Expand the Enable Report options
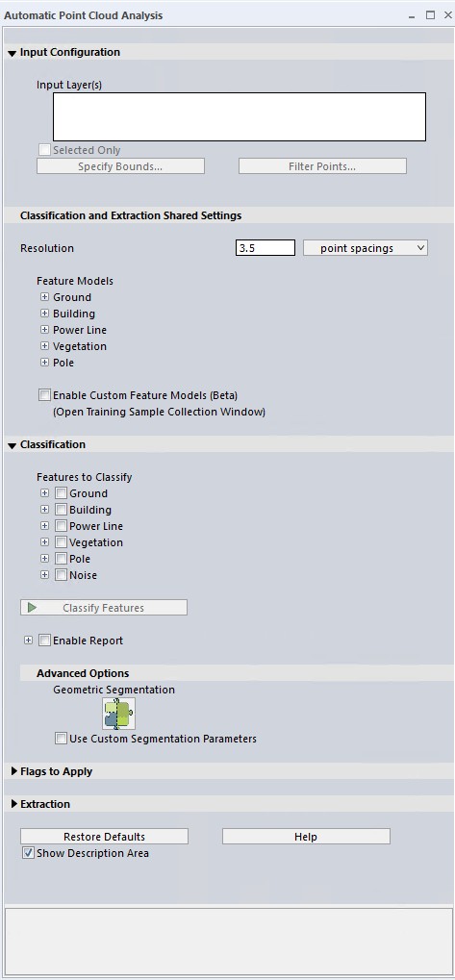The height and width of the screenshot is (980, 455). (28, 640)
